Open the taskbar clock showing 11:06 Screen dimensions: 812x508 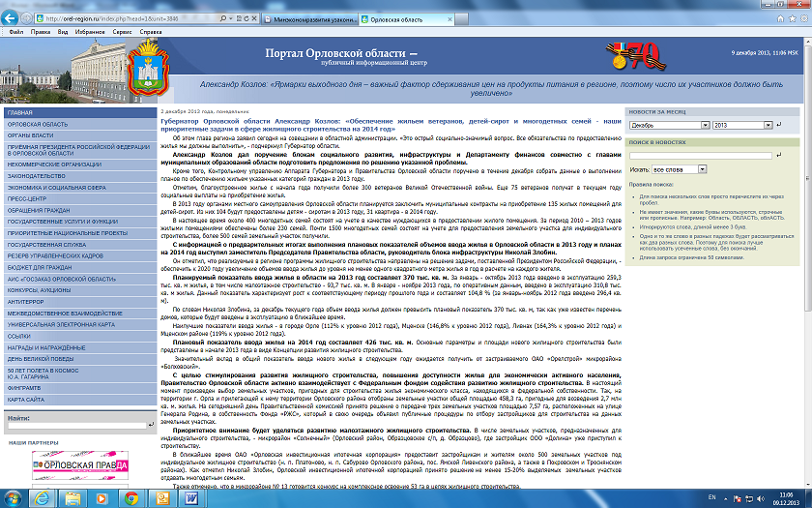pos(786,498)
